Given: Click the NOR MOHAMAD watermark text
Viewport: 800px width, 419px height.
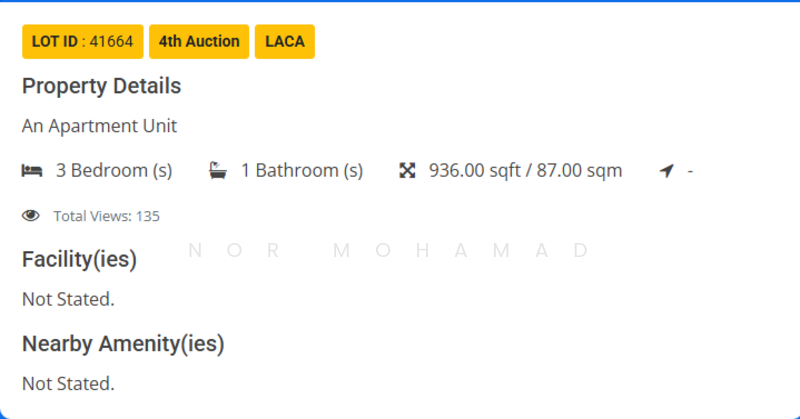Looking at the screenshot, I should coord(389,250).
